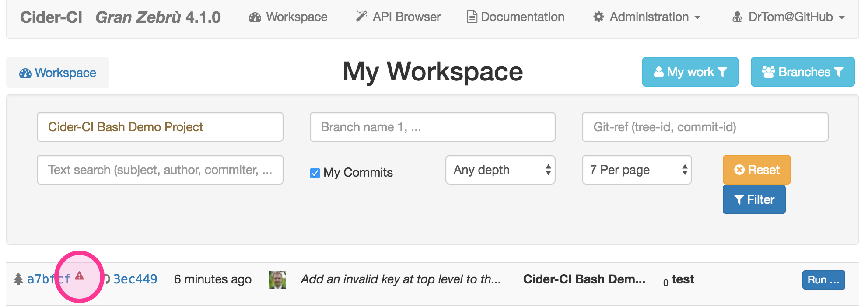Click the author avatar thumbnail
This screenshot has width=868, height=307.
[x=277, y=279]
